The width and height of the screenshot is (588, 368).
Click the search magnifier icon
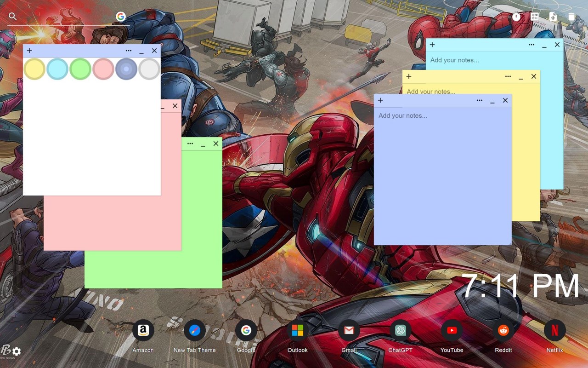tap(13, 17)
